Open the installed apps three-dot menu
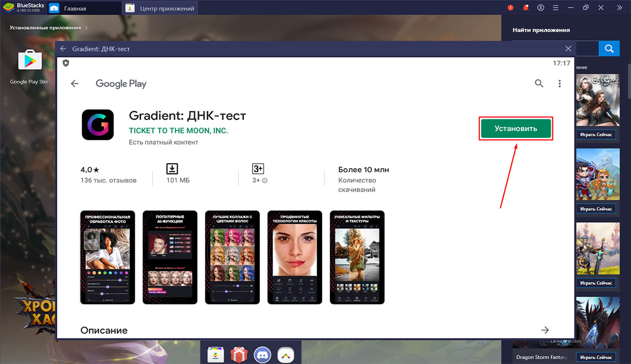This screenshot has width=631, height=364. click(87, 28)
